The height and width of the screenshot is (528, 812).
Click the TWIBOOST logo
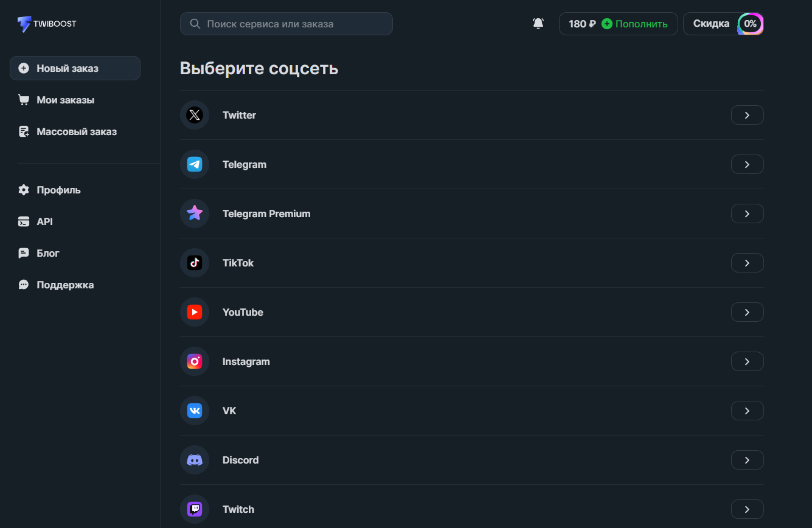[47, 24]
